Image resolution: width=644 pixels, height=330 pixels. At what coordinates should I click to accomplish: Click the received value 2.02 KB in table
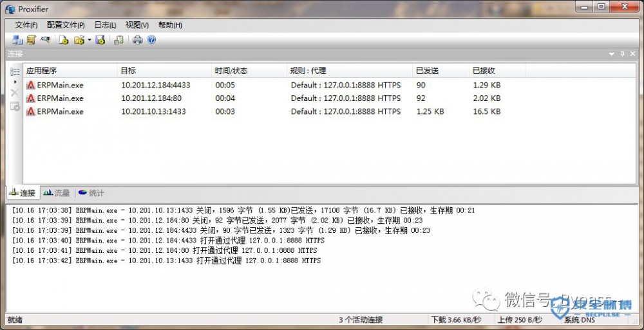tap(487, 98)
